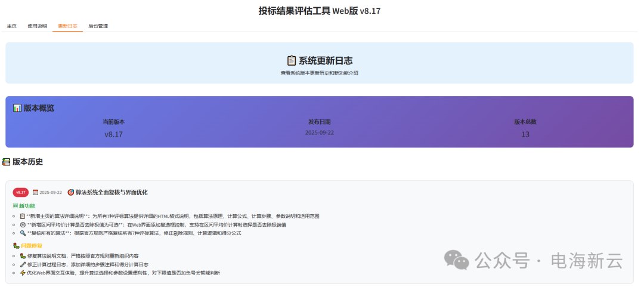Click the 2025-09-22 date under 发布日期
Screen dimensions: 644x287
coord(319,132)
